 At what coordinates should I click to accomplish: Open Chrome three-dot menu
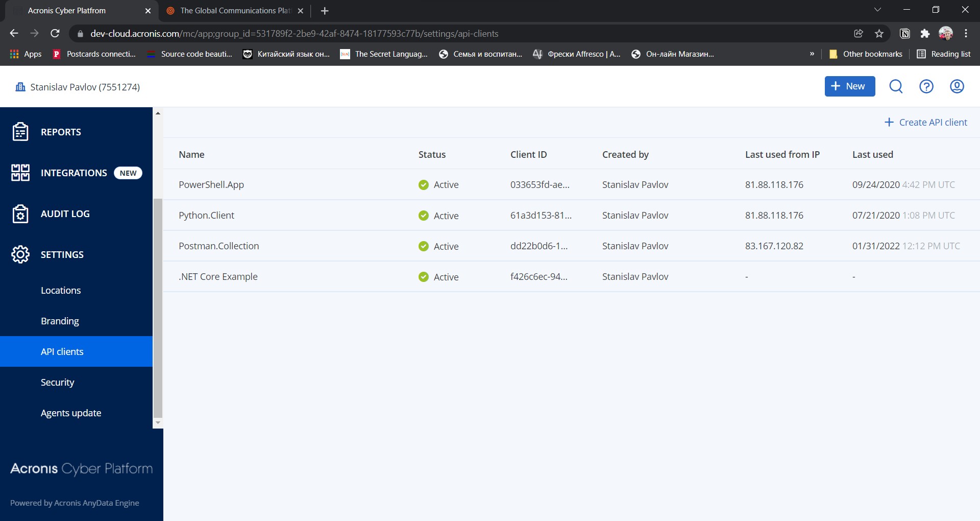[x=966, y=33]
